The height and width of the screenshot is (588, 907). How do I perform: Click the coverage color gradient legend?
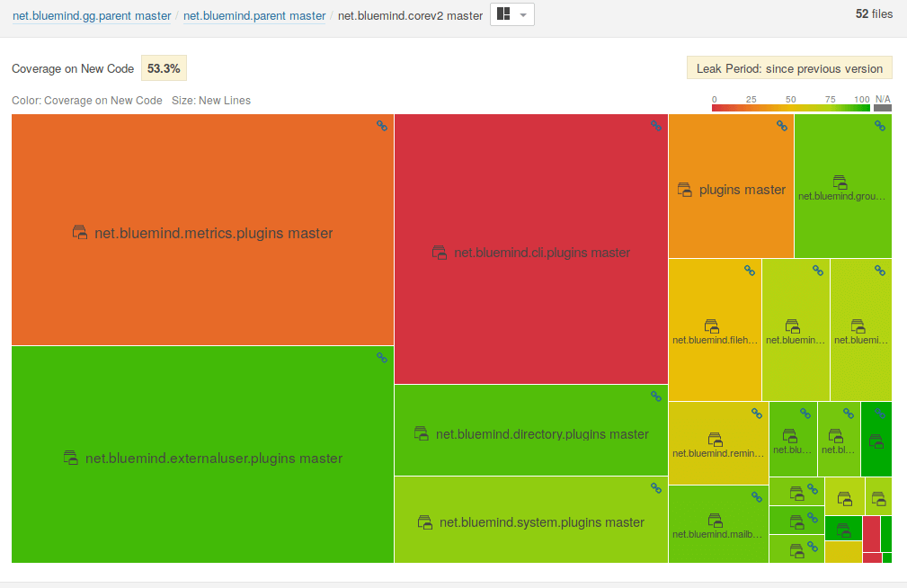coord(790,108)
